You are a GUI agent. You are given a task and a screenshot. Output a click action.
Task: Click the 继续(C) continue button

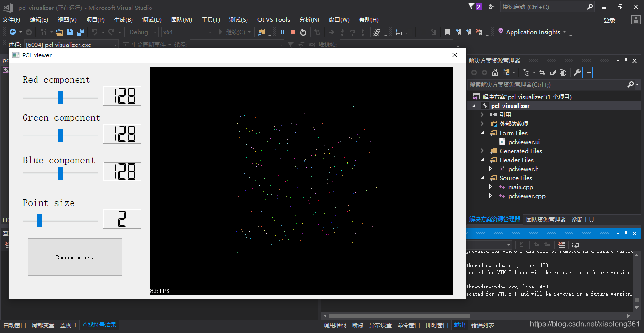tap(231, 32)
